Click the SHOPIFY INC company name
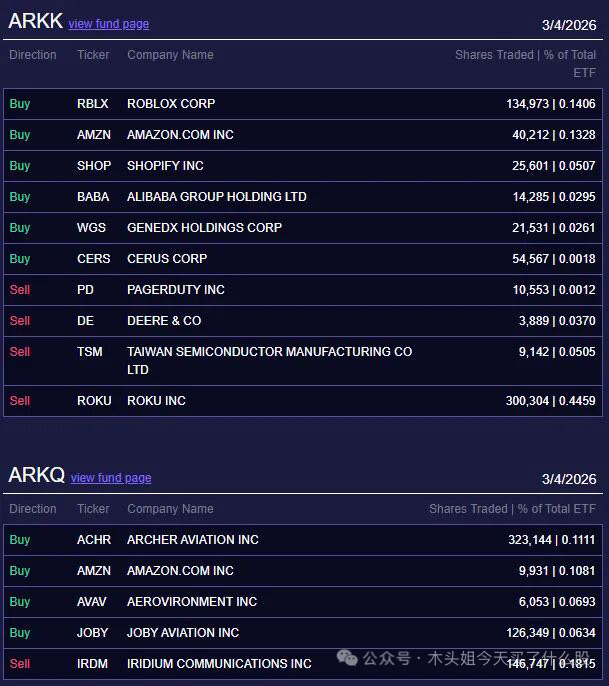This screenshot has height=686, width=609. click(165, 166)
